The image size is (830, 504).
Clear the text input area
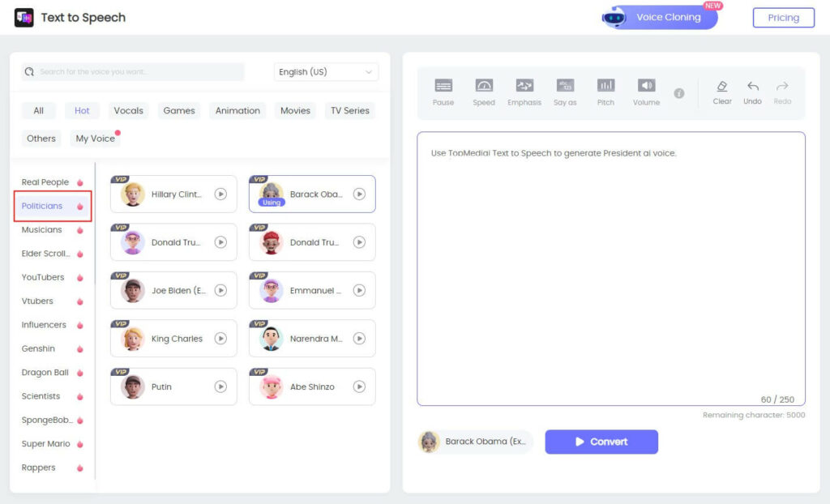pos(721,91)
